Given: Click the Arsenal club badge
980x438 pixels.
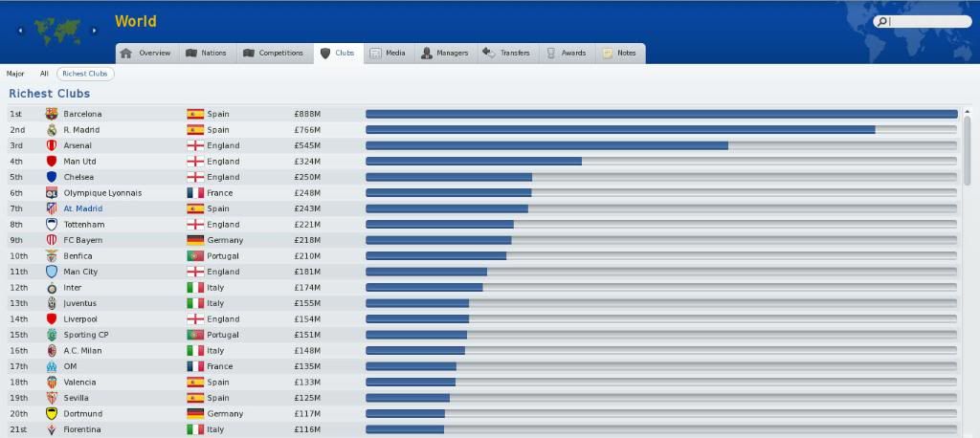Looking at the screenshot, I should (x=52, y=145).
